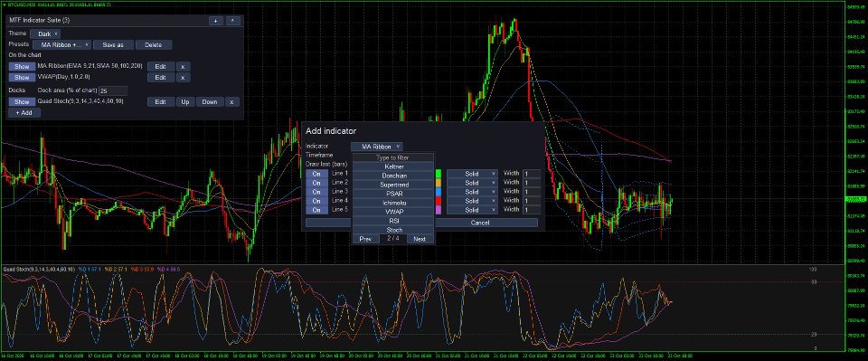
Task: Remove the Quad Stoch dock with its x button
Action: tap(232, 102)
